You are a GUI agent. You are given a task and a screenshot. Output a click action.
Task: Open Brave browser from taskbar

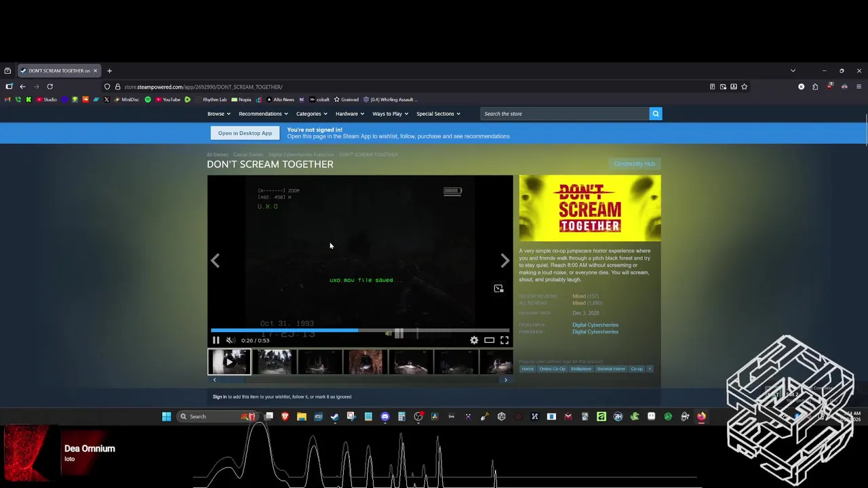285,417
